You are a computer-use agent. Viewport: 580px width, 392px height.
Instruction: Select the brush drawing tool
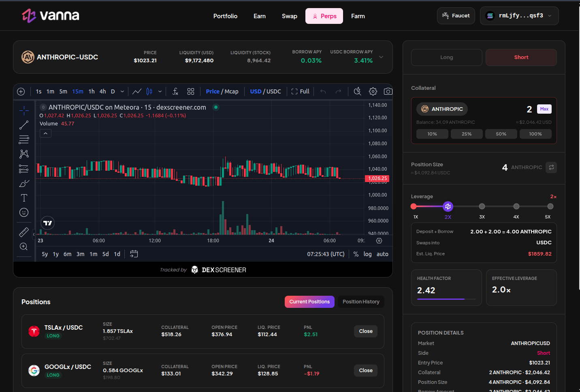tap(24, 183)
